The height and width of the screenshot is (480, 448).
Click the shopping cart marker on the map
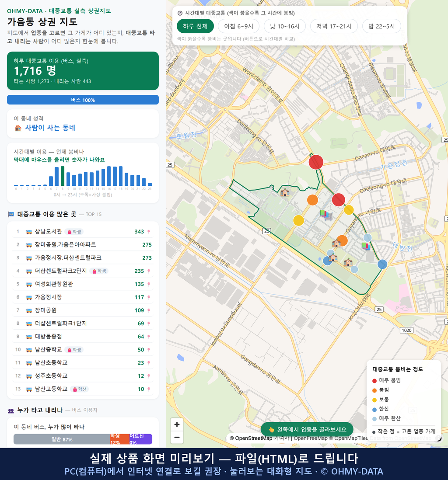coord(326,215)
